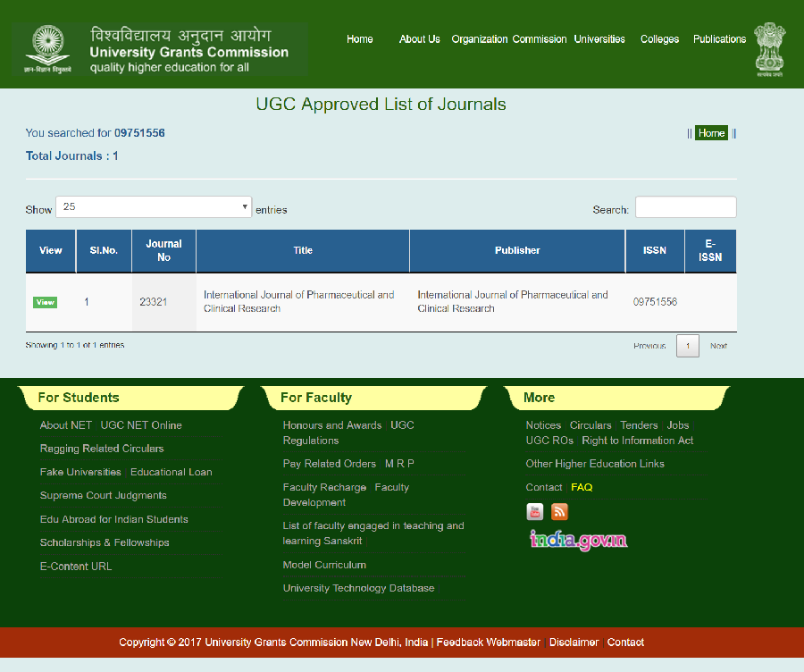Click the journal title cell text

click(x=299, y=302)
